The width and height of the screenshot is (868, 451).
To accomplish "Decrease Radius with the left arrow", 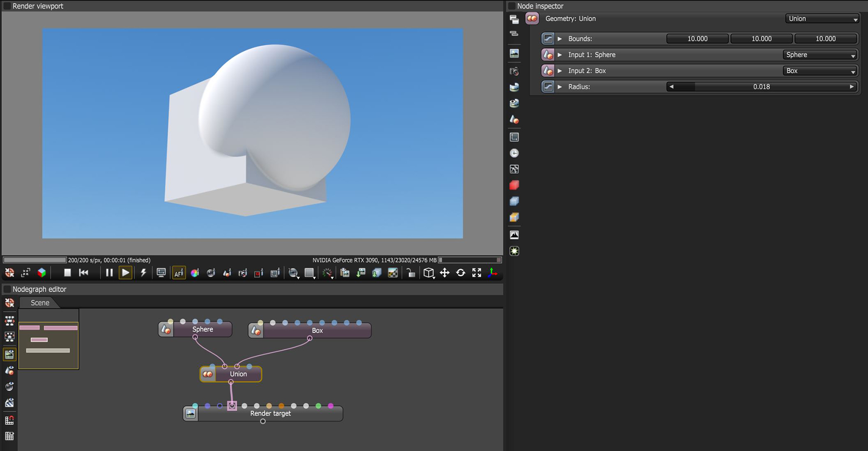I will [x=671, y=87].
